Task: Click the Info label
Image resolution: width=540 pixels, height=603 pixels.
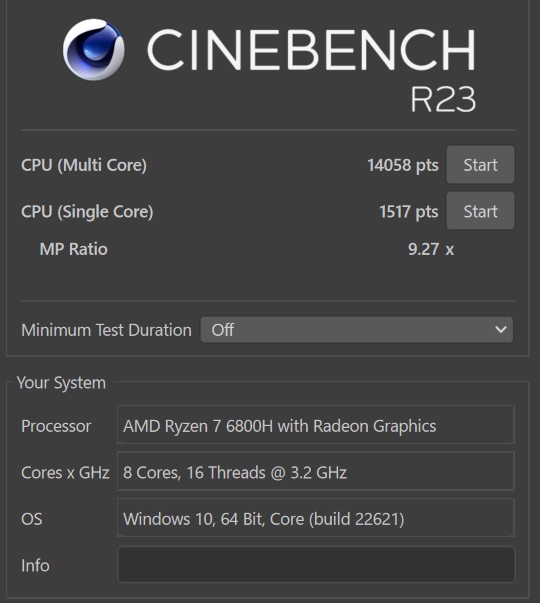Action: [x=35, y=565]
